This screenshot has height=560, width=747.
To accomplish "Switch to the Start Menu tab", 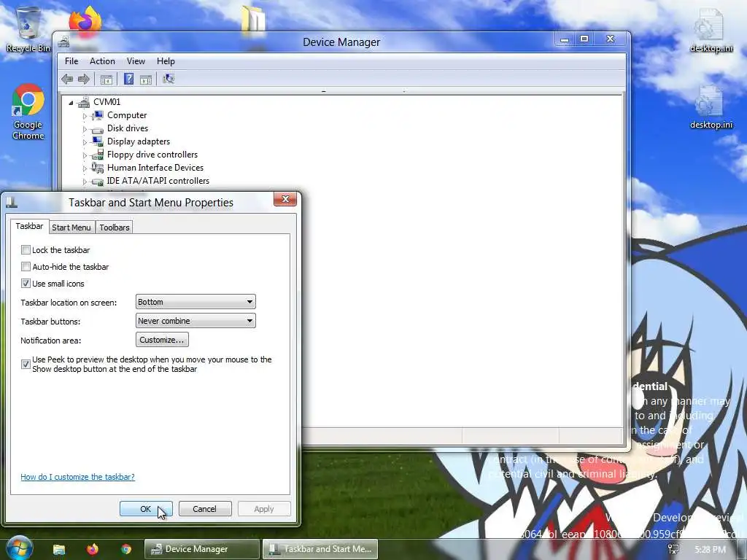I will coord(71,227).
